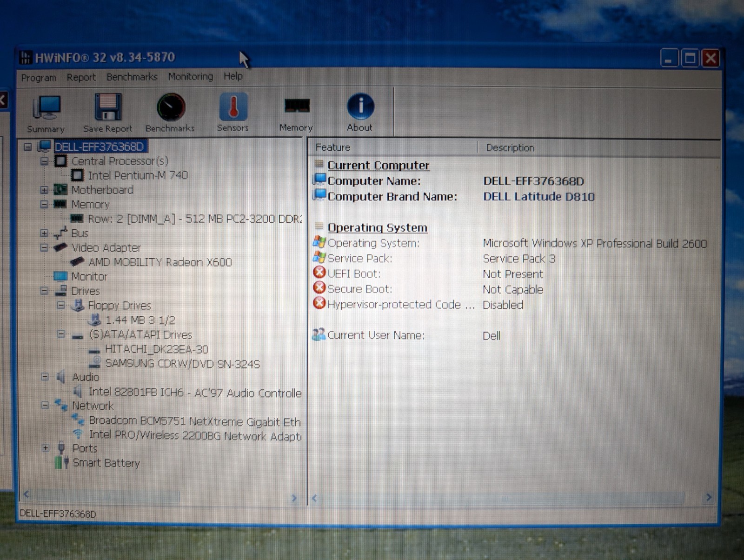Collapse the Network node
744x560 pixels.
tap(45, 405)
